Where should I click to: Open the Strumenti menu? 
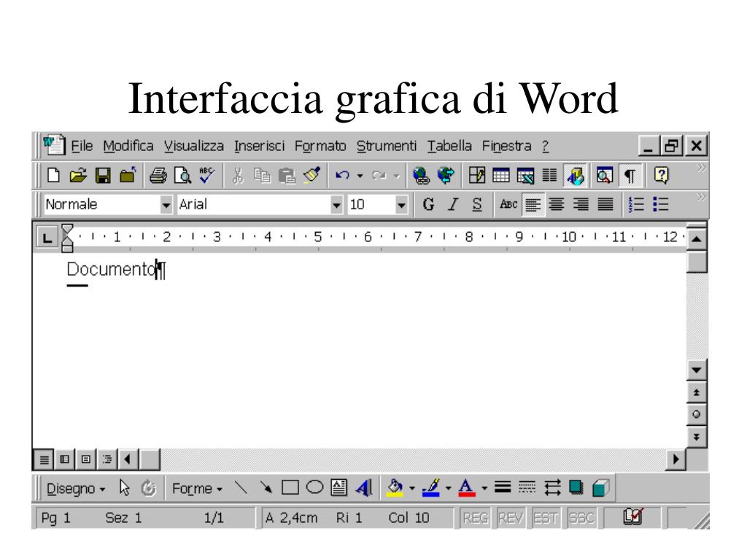(387, 146)
